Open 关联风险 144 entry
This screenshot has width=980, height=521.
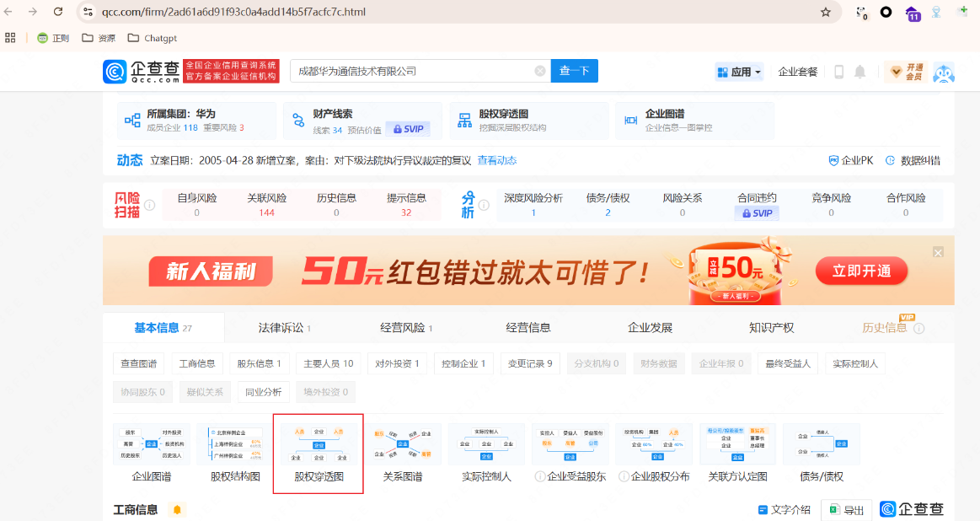[267, 205]
